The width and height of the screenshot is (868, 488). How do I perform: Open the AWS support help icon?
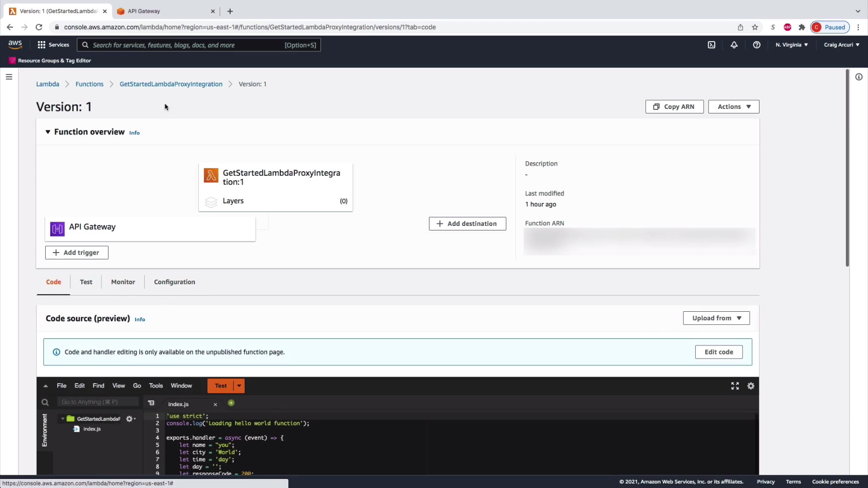point(756,45)
